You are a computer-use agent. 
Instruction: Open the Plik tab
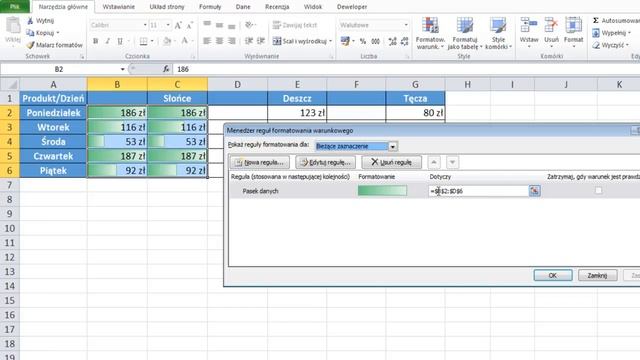pyautogui.click(x=15, y=7)
